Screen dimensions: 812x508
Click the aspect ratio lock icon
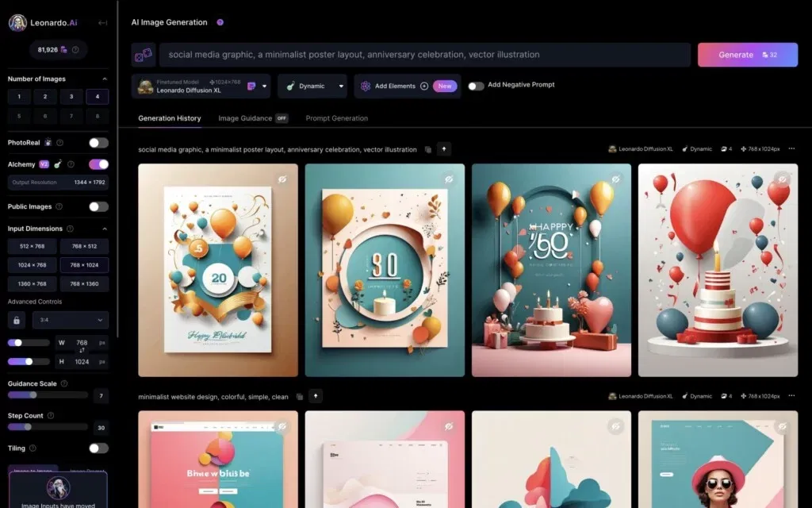16,320
